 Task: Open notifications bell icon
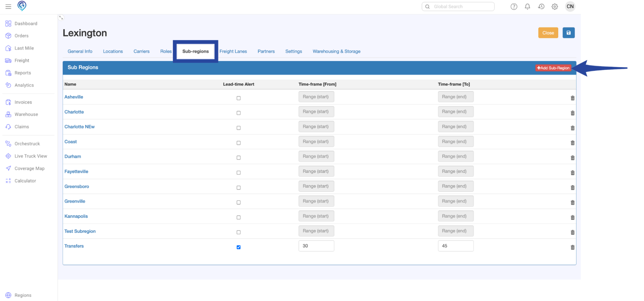[527, 7]
